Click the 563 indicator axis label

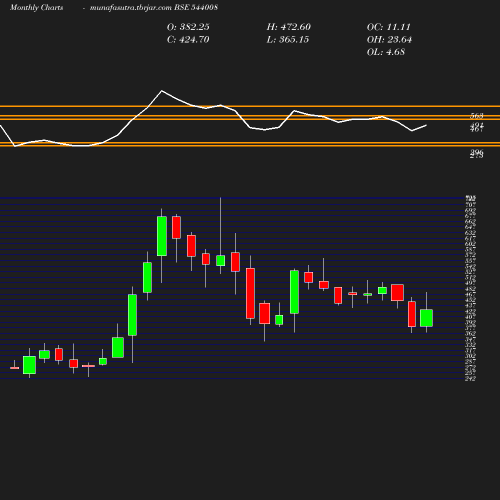[477, 116]
